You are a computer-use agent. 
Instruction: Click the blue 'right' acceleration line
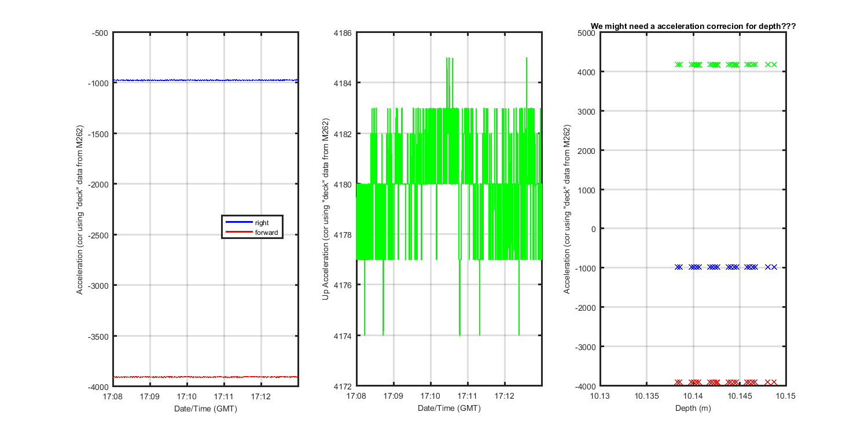pos(205,80)
